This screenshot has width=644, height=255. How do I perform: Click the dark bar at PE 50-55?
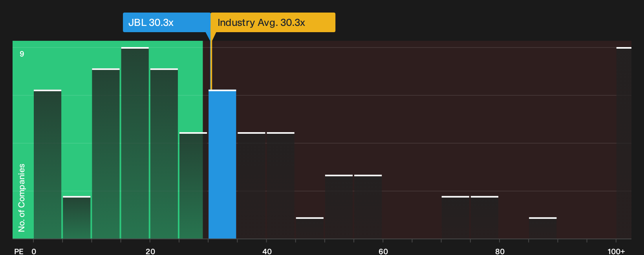point(339,207)
